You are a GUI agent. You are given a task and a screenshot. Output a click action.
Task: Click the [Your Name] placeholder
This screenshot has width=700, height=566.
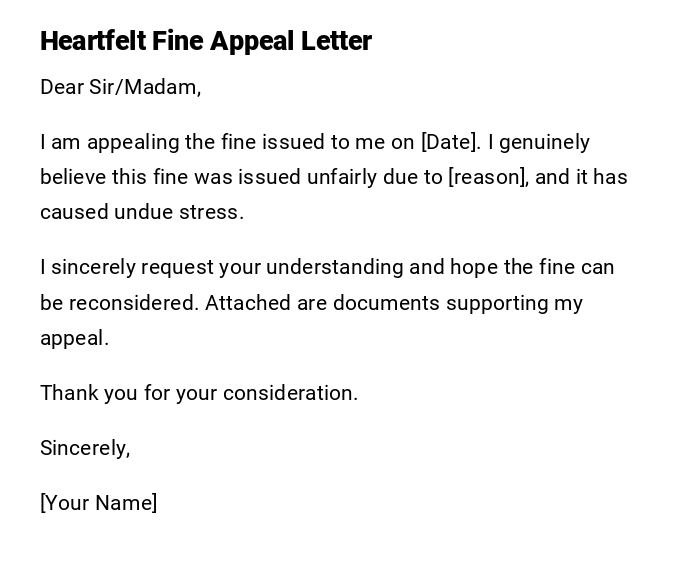98,503
